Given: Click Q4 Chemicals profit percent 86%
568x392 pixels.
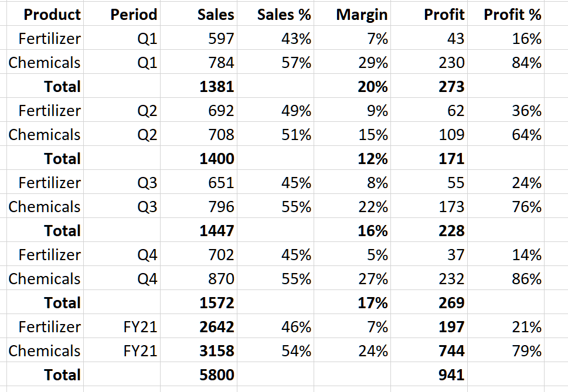Looking at the screenshot, I should pyautogui.click(x=526, y=279).
